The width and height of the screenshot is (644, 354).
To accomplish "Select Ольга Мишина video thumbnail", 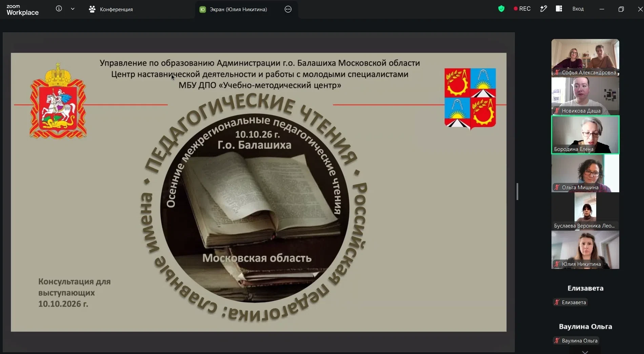I will tap(585, 173).
